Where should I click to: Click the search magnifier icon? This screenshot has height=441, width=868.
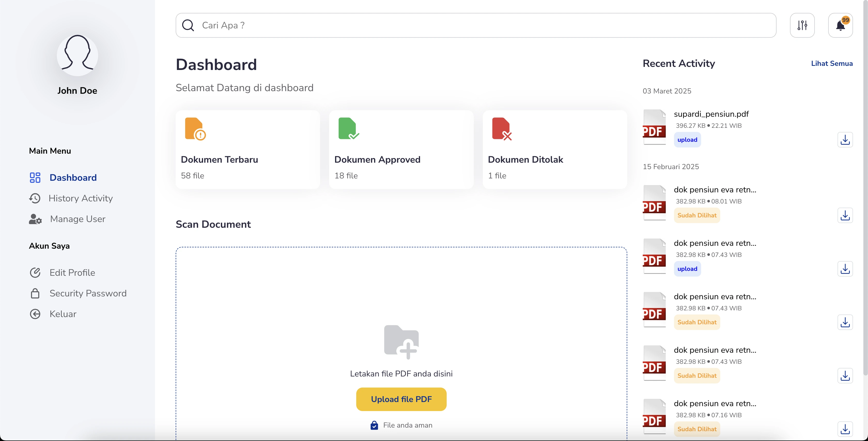(188, 25)
